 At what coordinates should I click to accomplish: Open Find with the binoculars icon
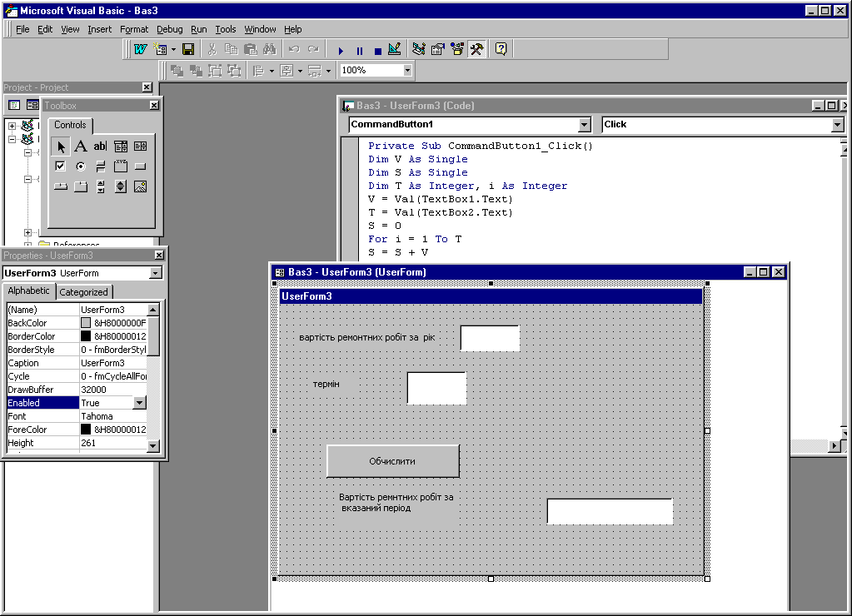click(x=270, y=49)
